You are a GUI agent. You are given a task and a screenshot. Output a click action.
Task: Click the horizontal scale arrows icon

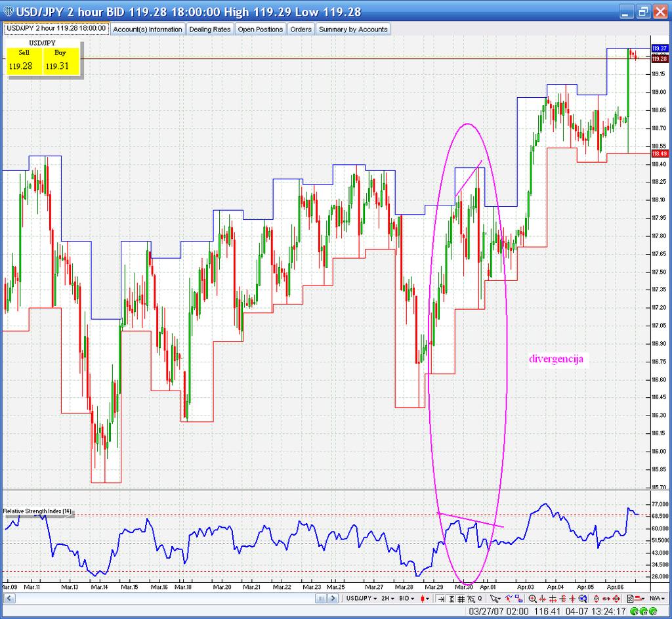(606, 599)
